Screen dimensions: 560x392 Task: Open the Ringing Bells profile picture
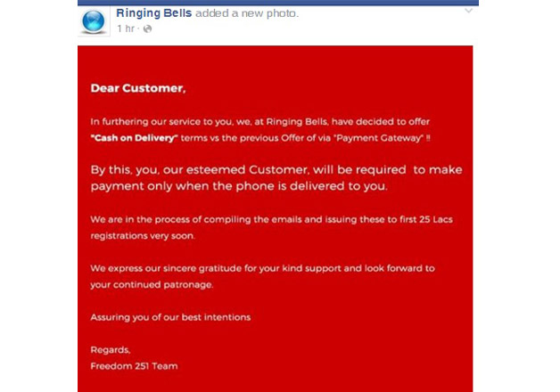click(x=94, y=21)
